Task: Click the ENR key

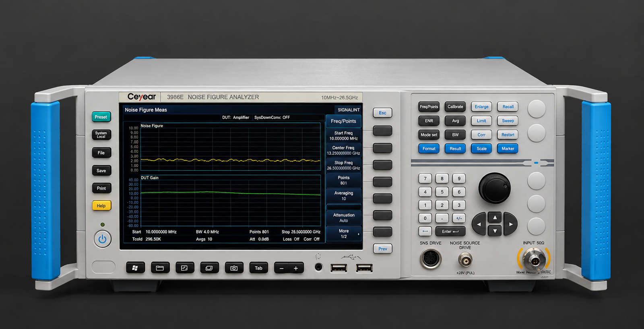Action: (429, 121)
